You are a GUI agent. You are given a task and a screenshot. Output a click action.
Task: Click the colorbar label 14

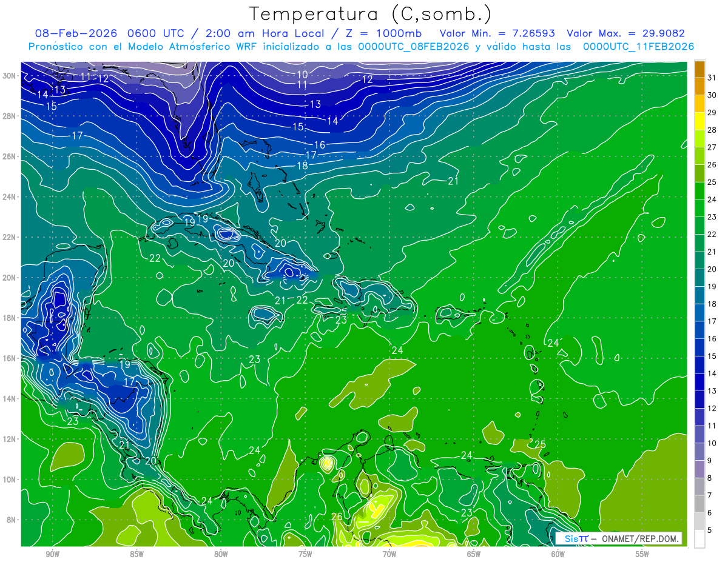pyautogui.click(x=712, y=373)
